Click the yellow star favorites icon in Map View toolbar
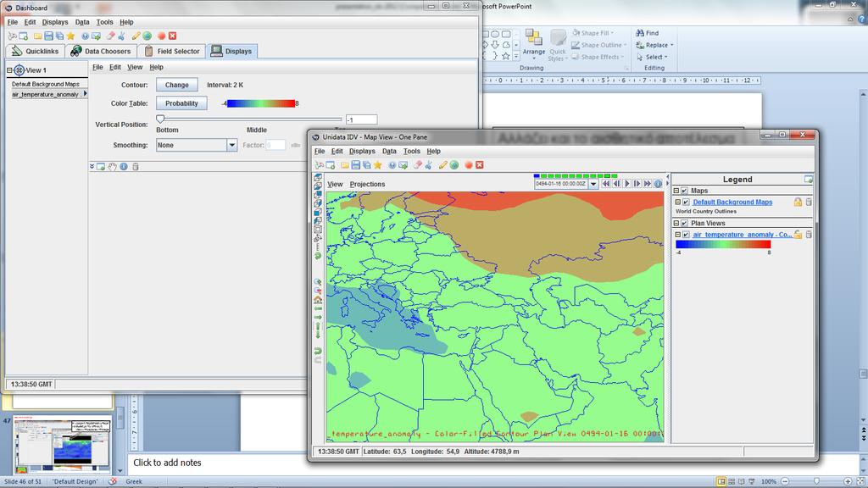This screenshot has width=868, height=488. pyautogui.click(x=377, y=165)
